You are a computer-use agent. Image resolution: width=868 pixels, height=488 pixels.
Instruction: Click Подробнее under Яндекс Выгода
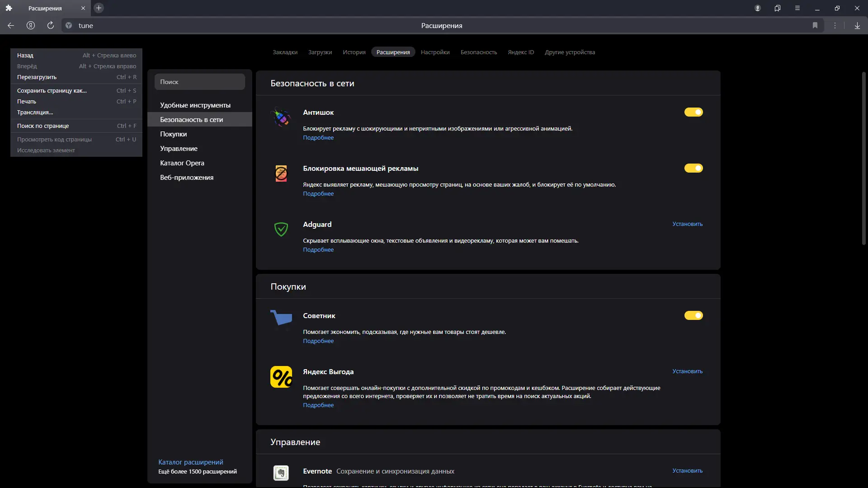tap(318, 405)
